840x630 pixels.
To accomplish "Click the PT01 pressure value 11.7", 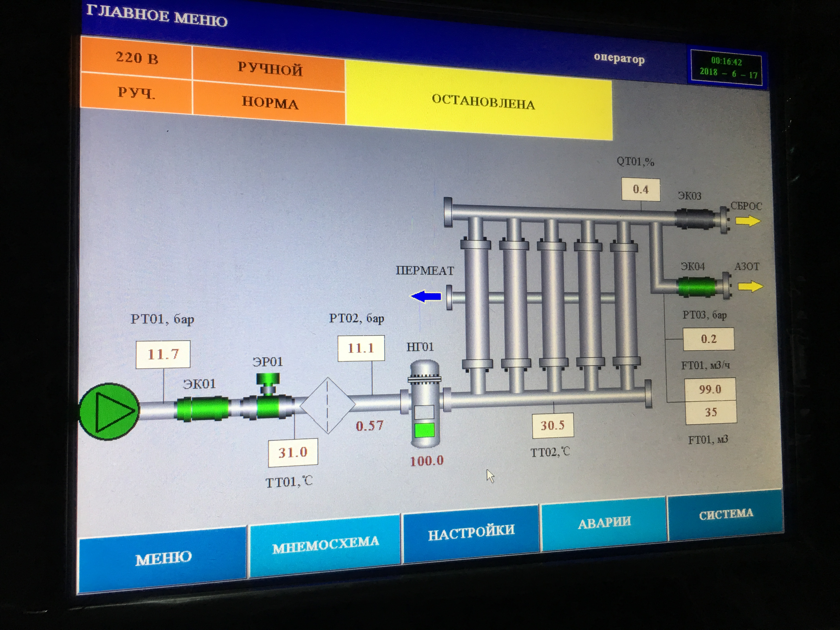I will click(163, 354).
